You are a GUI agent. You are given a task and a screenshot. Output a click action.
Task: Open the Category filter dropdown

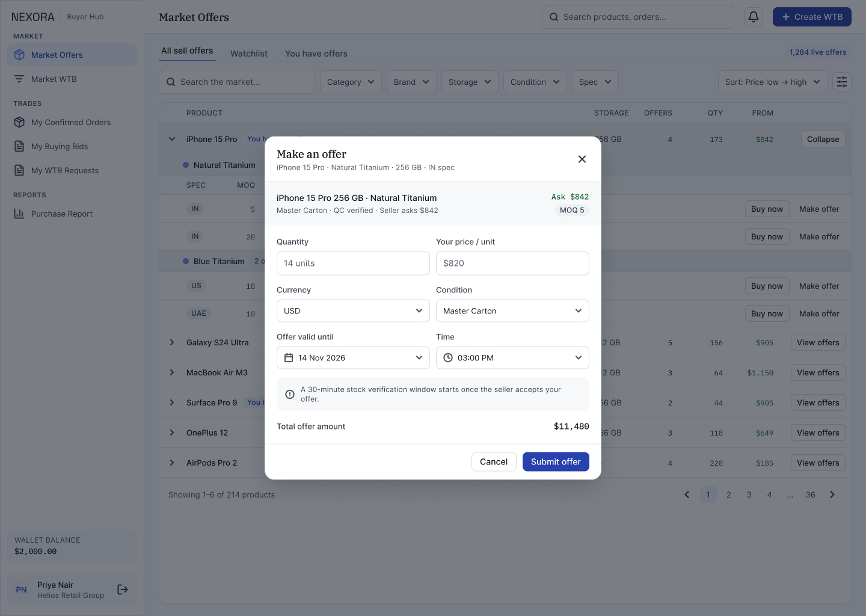coord(351,82)
